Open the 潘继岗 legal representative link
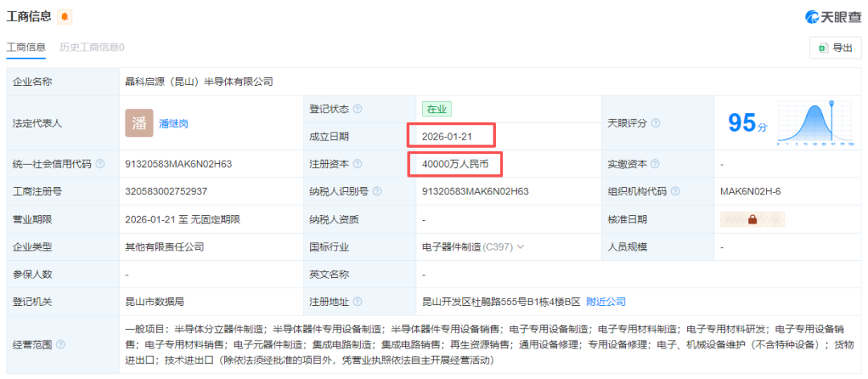868x379 pixels. [174, 124]
